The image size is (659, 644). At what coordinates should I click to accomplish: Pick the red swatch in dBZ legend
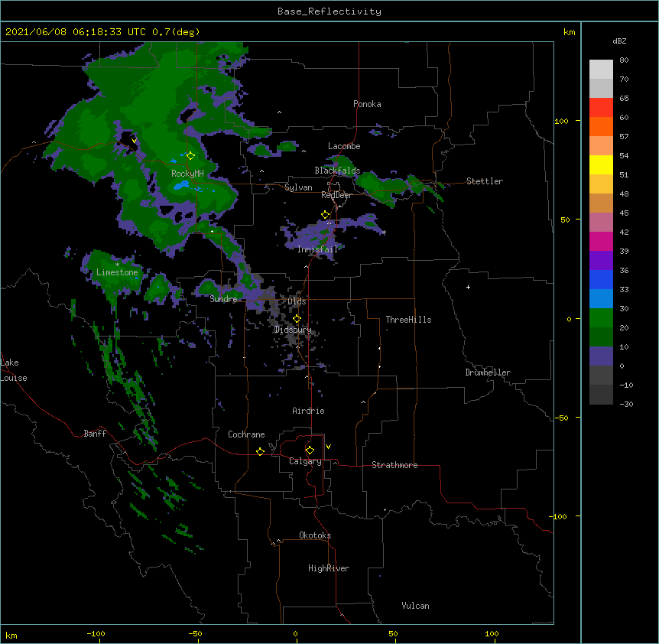[x=601, y=107]
